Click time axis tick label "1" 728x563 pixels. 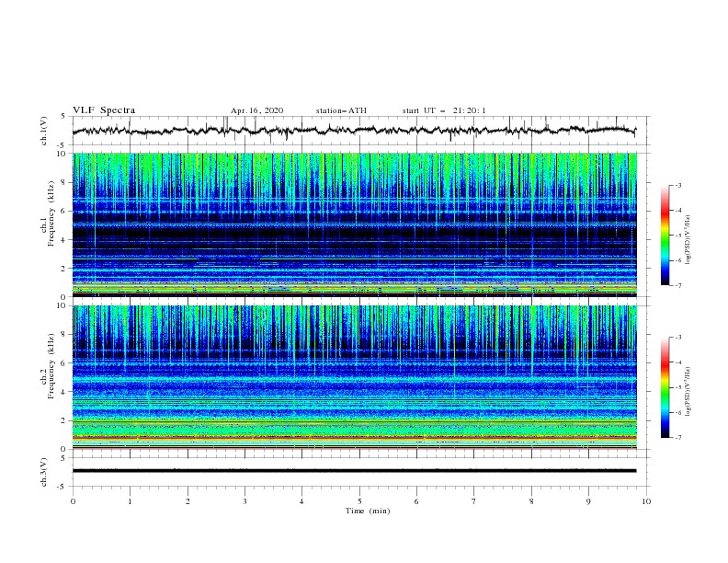point(130,501)
